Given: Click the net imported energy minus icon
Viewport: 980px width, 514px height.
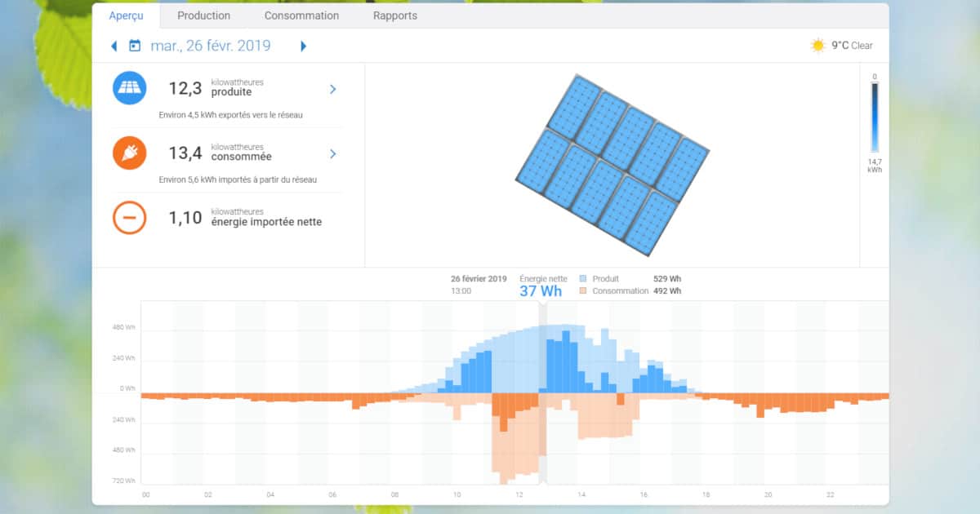Looking at the screenshot, I should coord(130,218).
